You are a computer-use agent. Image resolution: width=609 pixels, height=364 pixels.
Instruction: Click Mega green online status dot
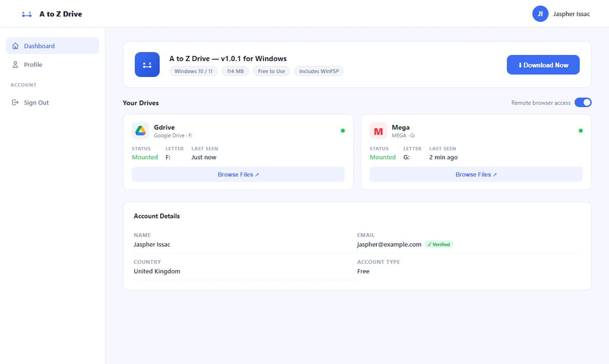tap(580, 130)
